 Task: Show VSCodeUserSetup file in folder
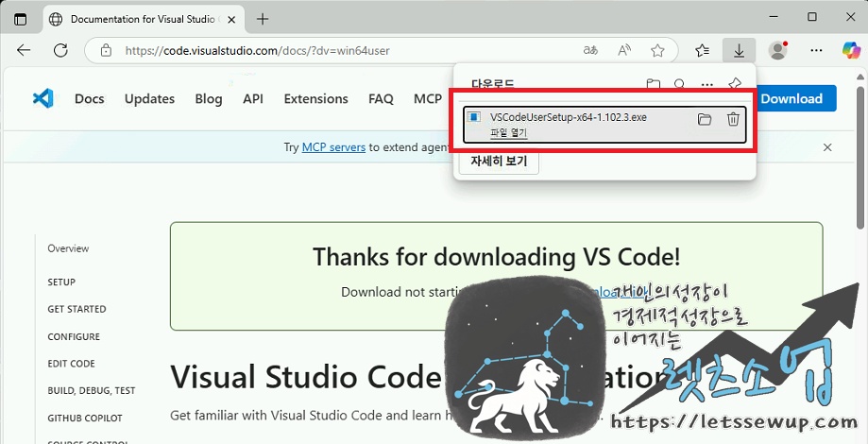705,119
